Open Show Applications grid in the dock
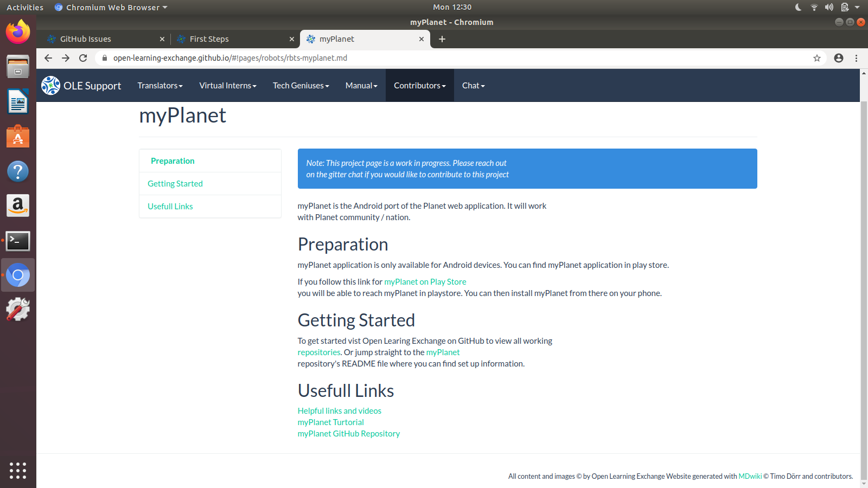The image size is (868, 488). [x=18, y=471]
